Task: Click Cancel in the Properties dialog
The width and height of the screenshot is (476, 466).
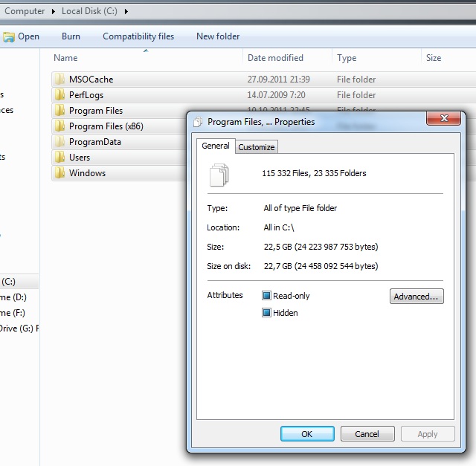Action: pos(367,434)
